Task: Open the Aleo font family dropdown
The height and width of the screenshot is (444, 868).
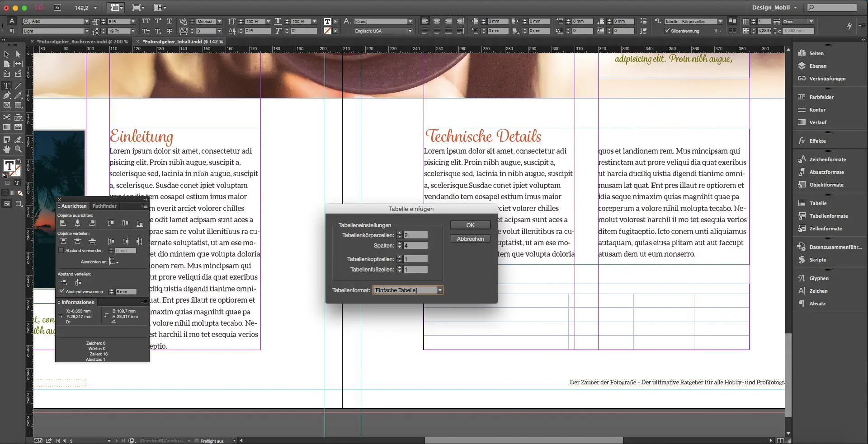Action: [x=86, y=21]
